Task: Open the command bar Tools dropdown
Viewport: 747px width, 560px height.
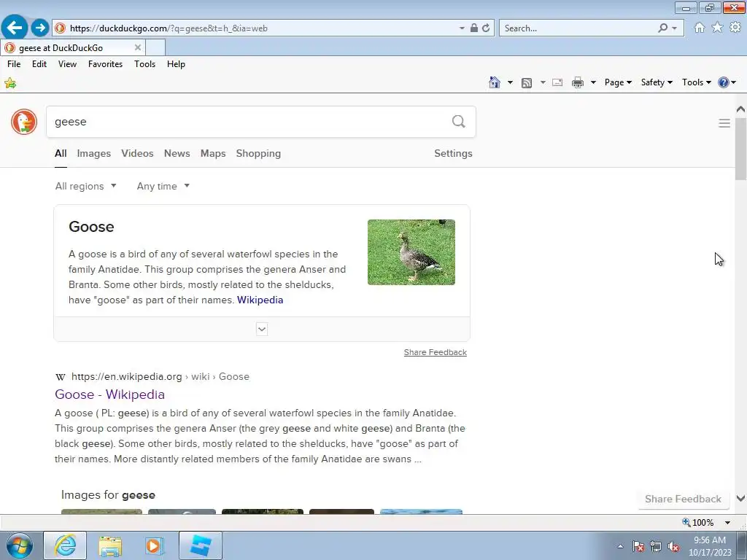Action: point(696,82)
